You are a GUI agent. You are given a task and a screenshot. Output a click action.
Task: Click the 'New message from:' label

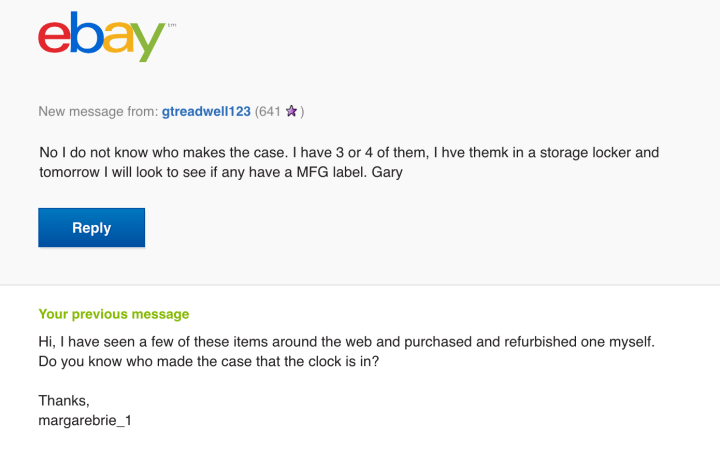[97, 111]
